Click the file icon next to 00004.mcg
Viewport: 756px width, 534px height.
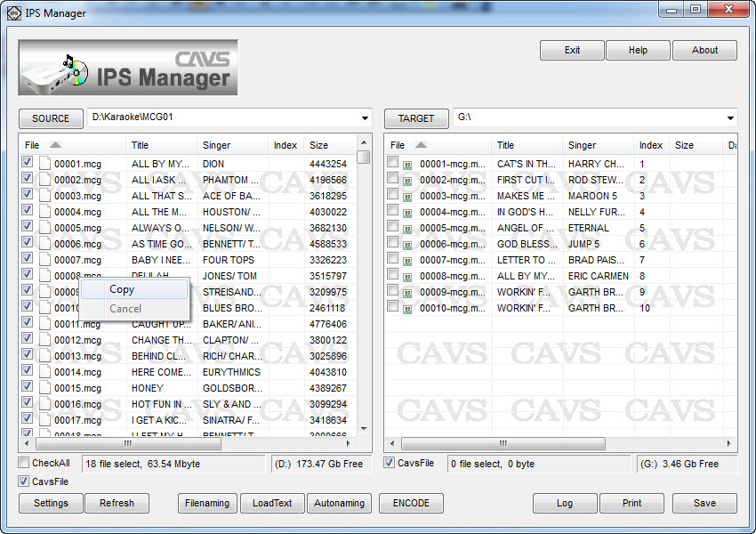coord(44,212)
